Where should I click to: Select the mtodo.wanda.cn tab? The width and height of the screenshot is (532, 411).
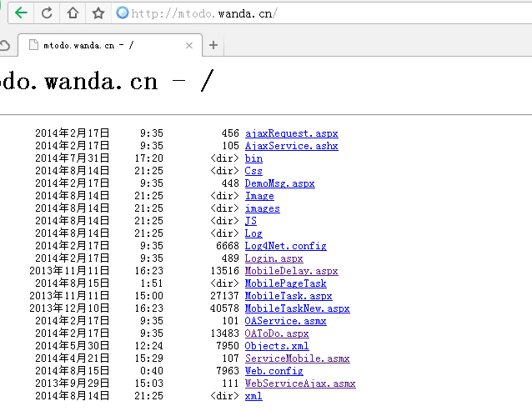(110, 45)
